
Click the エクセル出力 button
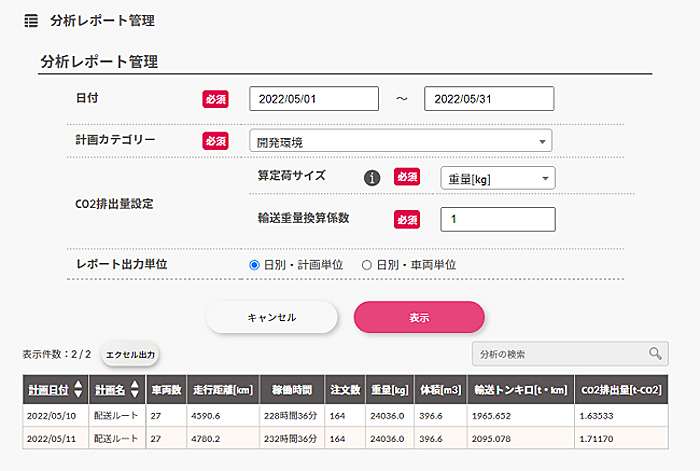pyautogui.click(x=130, y=354)
